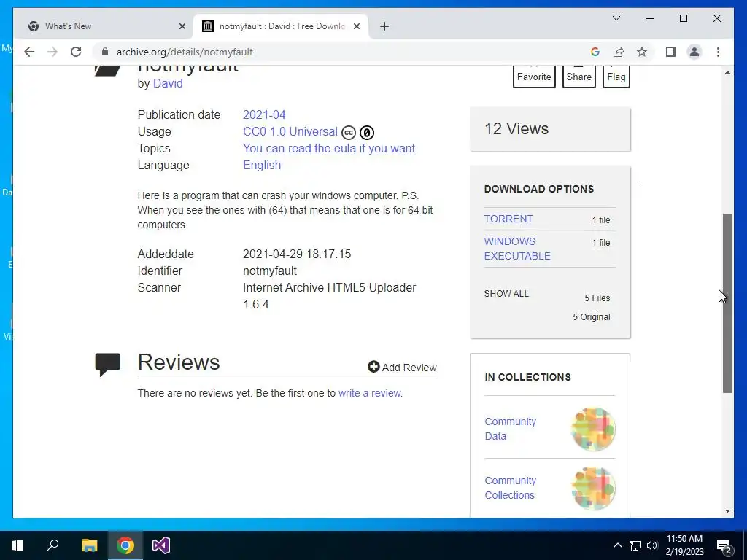The width and height of the screenshot is (747, 560).
Task: Open the English language link
Action: 262,166
